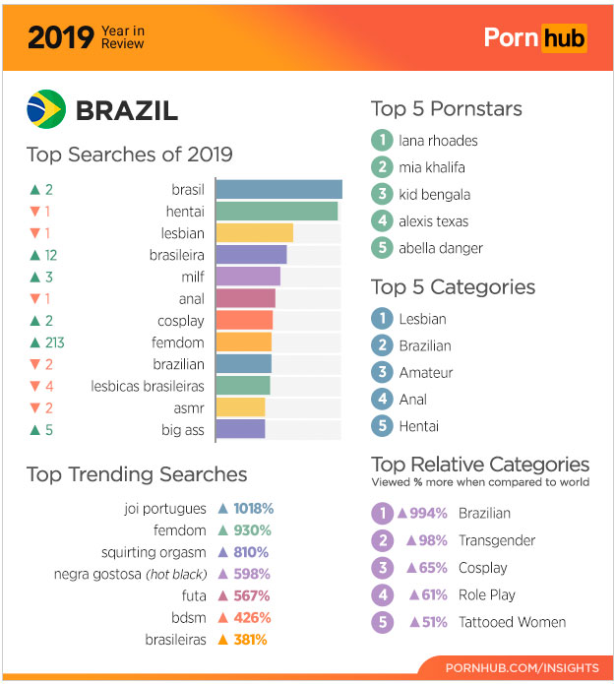Click the yellow bar for asmr search
Screen dimensions: 616x684
[241, 407]
